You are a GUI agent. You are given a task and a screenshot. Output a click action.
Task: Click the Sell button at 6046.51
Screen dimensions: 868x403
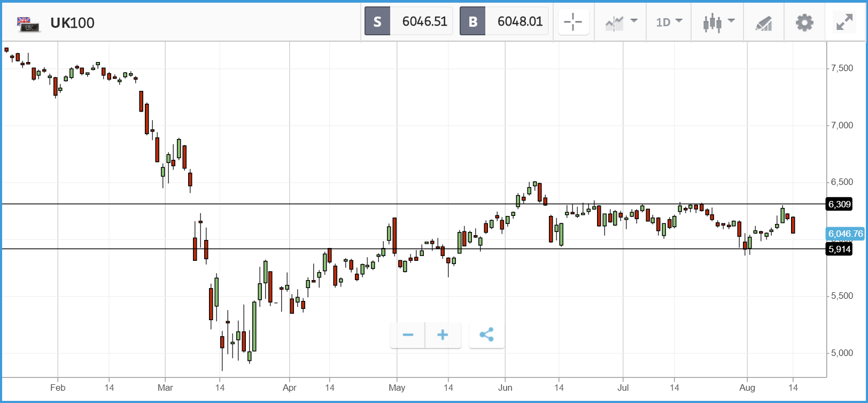point(408,21)
